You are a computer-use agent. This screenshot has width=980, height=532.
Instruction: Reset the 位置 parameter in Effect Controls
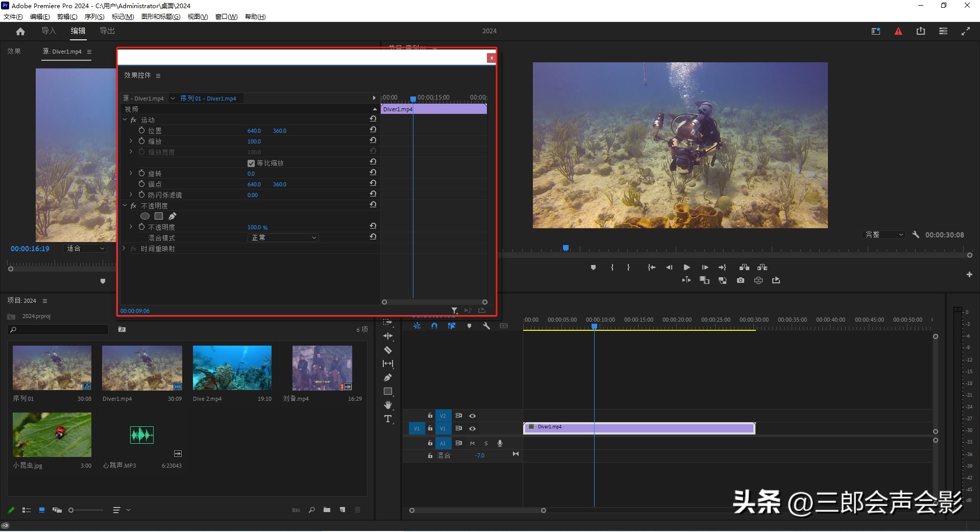coord(373,129)
